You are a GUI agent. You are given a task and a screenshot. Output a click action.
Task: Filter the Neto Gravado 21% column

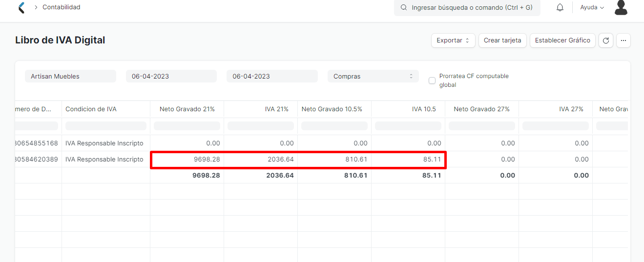pos(187,126)
